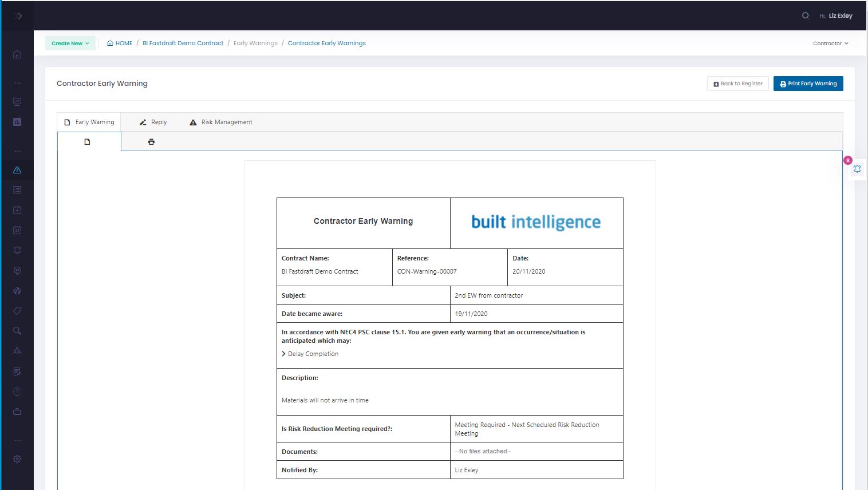Expand the Delay Completion chevron
The image size is (868, 490).
(283, 354)
